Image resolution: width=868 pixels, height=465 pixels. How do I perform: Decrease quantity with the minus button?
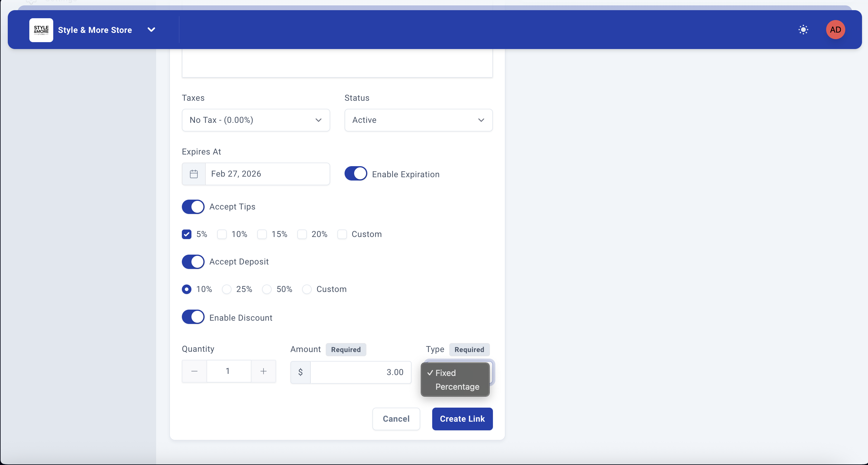194,371
